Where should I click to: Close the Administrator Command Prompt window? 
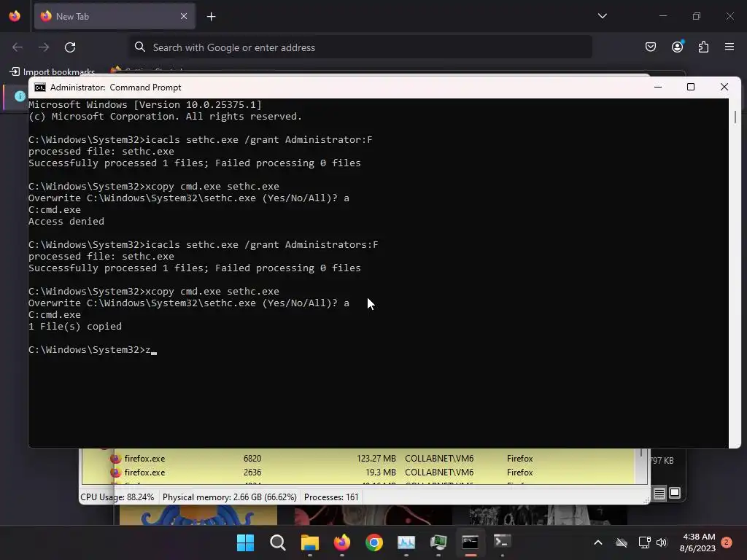(x=724, y=87)
